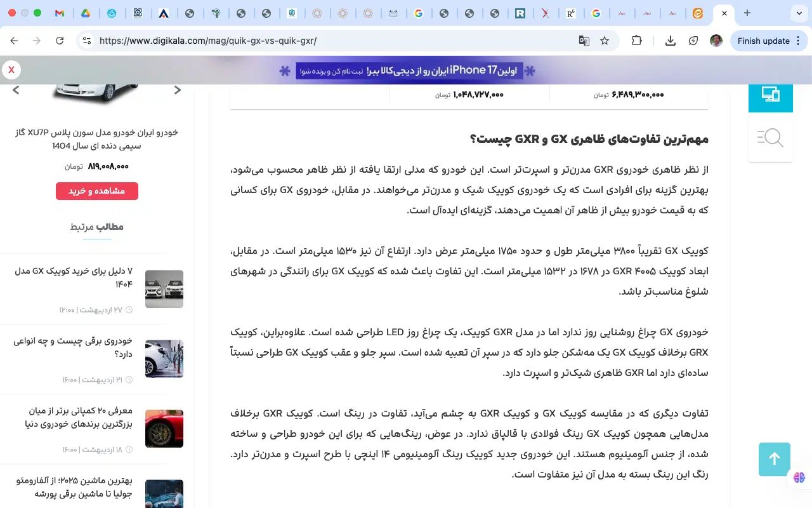Click the red sports car wheel thumbnail
Screen dimensions: 812x508
[x=164, y=429]
